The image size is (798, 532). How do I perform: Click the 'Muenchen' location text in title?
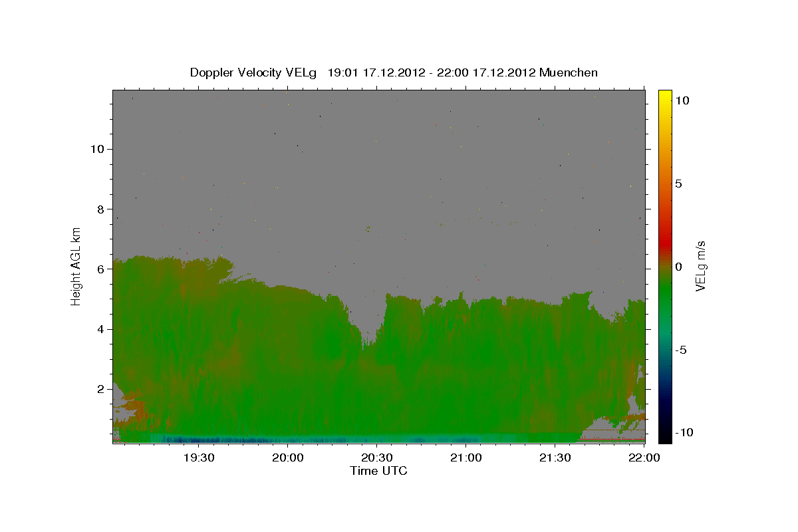click(569, 72)
